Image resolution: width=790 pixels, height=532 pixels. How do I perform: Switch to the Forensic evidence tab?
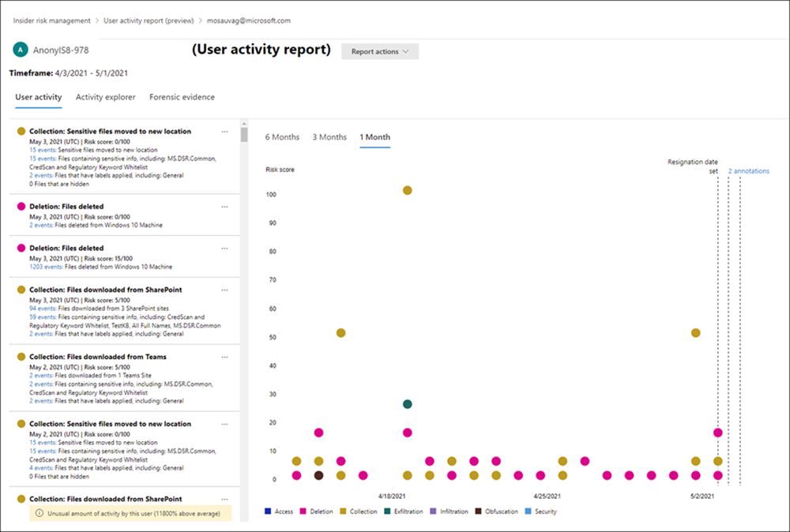click(182, 96)
